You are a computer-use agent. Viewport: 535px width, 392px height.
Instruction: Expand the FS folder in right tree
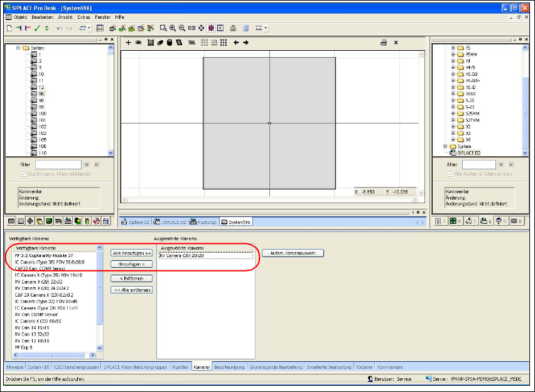coord(453,48)
